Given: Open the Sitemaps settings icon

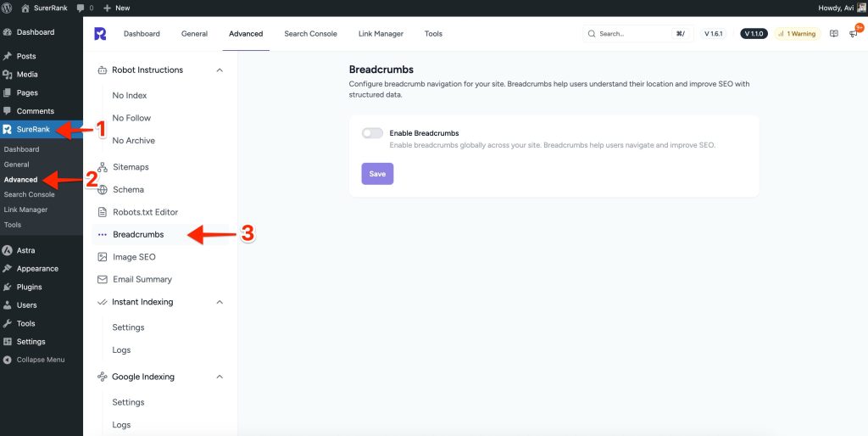Looking at the screenshot, I should (x=103, y=167).
